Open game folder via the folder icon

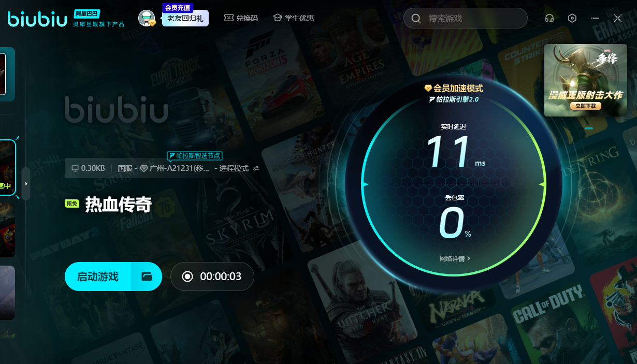pyautogui.click(x=147, y=276)
